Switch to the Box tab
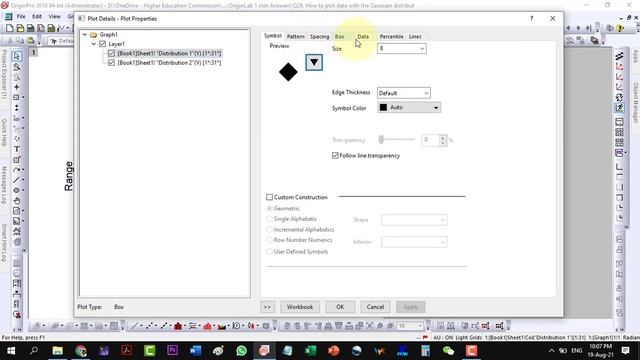 [339, 36]
